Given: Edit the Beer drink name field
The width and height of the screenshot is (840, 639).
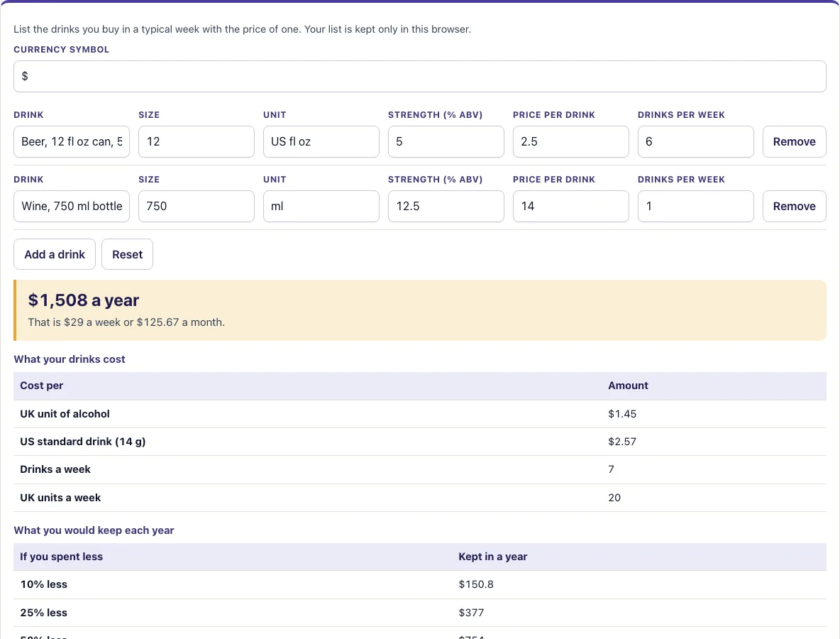Looking at the screenshot, I should click(x=71, y=141).
